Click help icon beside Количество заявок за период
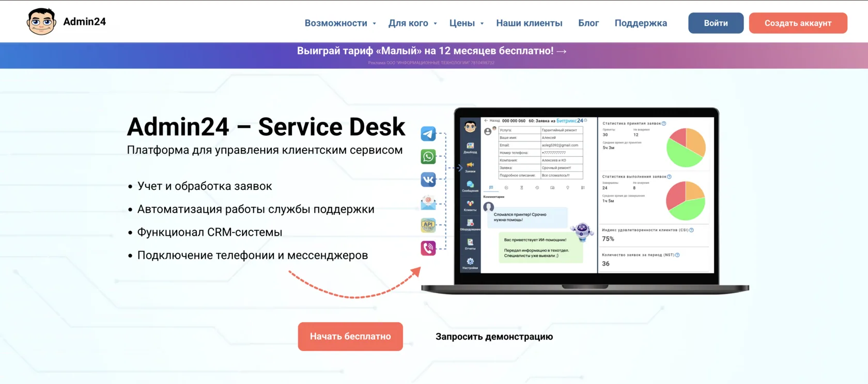The width and height of the screenshot is (868, 384). [x=677, y=255]
